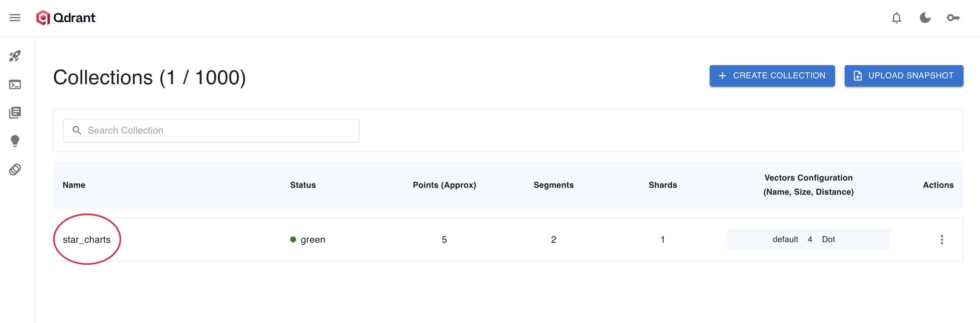The image size is (980, 323).
Task: Open the hamburger navigation menu
Action: pos(15,18)
